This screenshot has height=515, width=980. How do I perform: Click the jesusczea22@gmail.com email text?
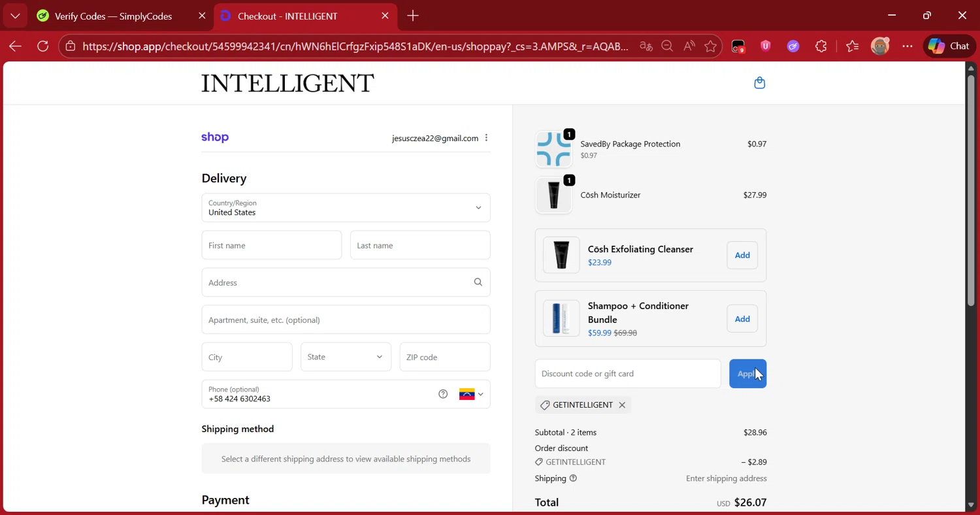pyautogui.click(x=435, y=139)
